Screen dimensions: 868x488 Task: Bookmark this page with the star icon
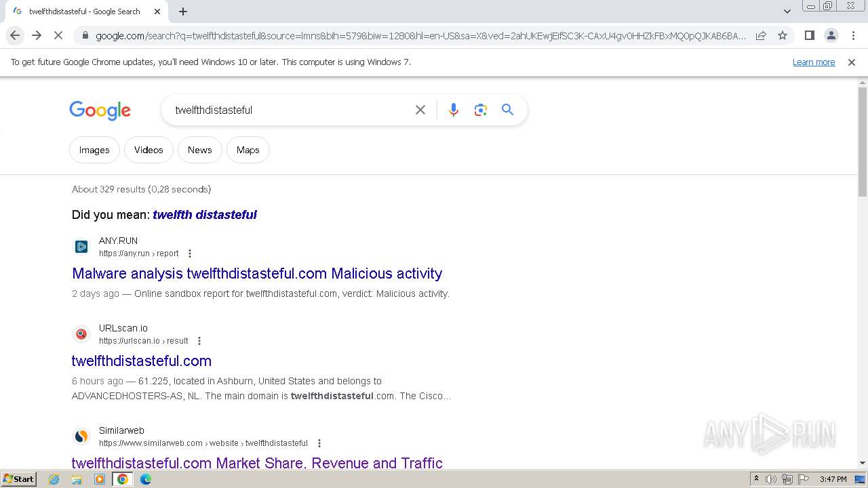[783, 35]
